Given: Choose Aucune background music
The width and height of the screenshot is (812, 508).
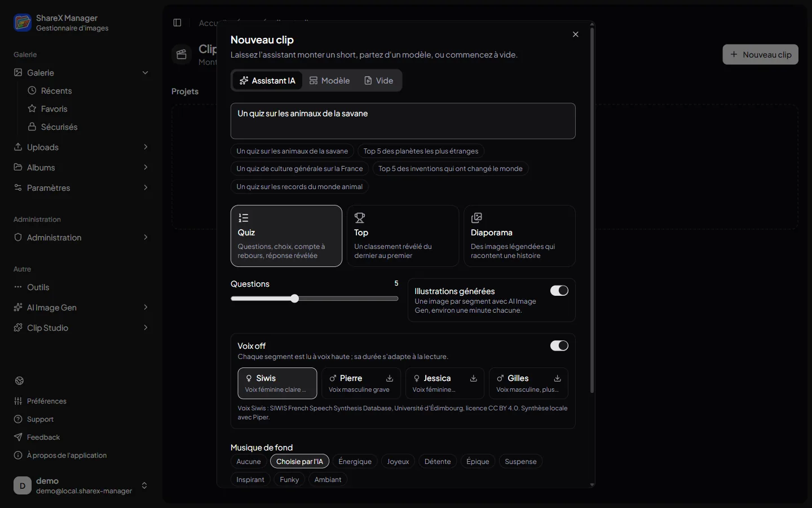Looking at the screenshot, I should click(x=249, y=462).
